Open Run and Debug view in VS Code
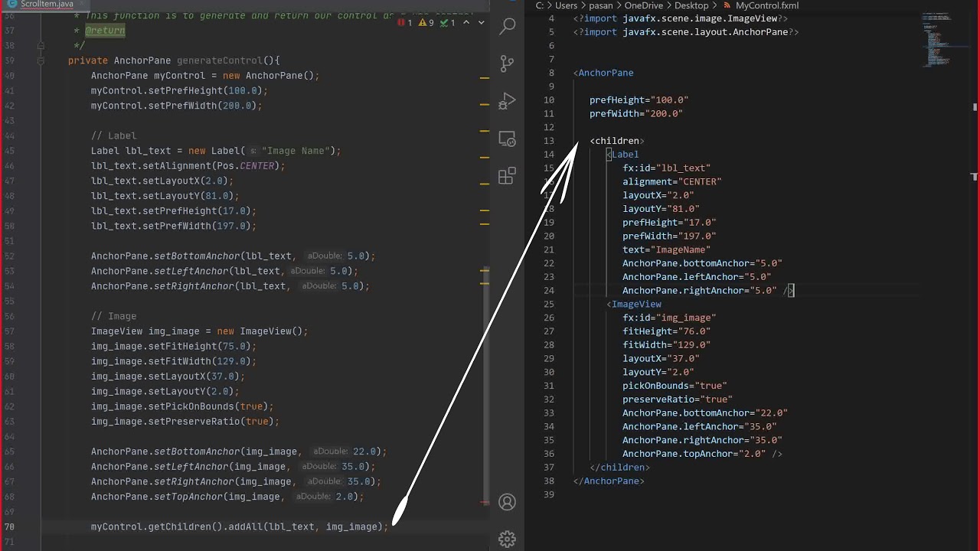 (507, 101)
